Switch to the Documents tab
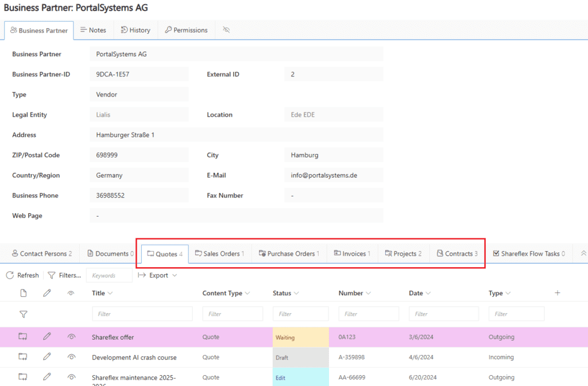 click(x=111, y=253)
